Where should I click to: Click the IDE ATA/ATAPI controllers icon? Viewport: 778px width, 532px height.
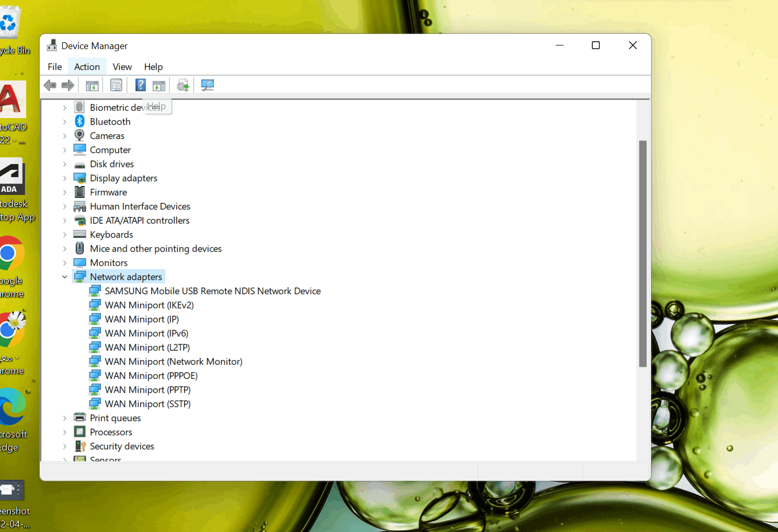(x=79, y=221)
